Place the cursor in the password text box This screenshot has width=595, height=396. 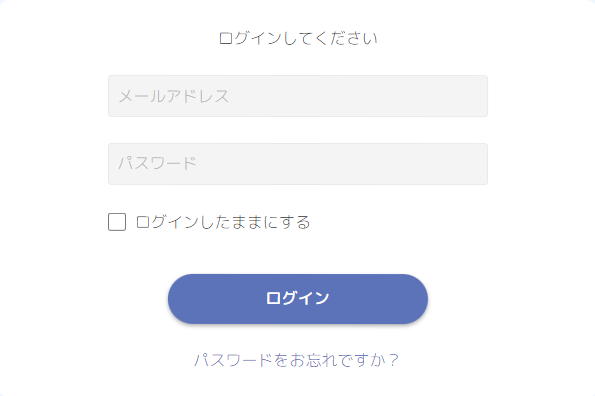point(298,164)
